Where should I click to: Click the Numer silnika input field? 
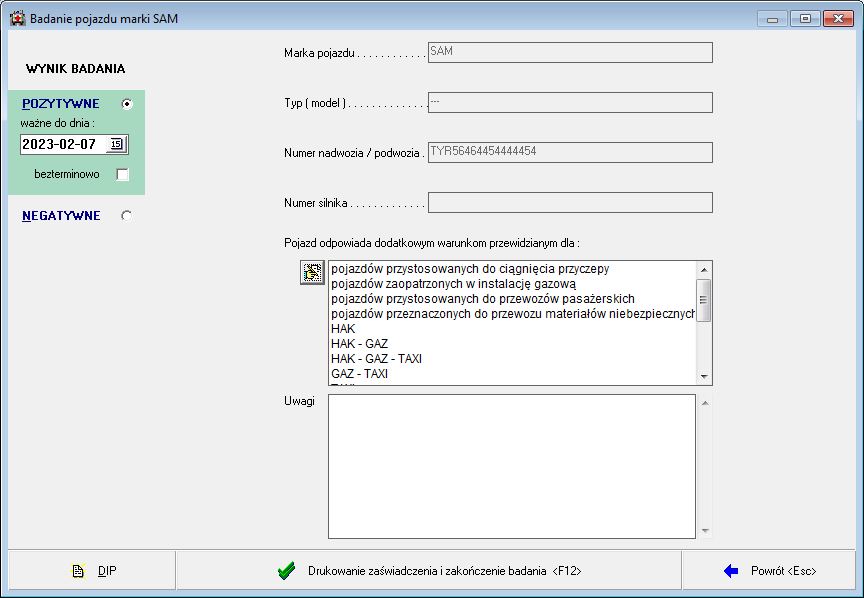click(x=569, y=203)
